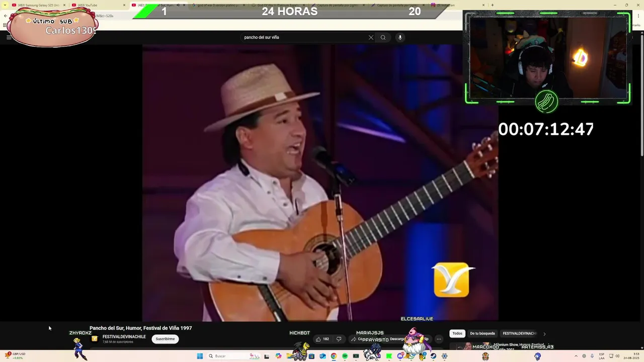
Task: Open the GBP/USD widget on the taskbar
Action: pos(14,356)
